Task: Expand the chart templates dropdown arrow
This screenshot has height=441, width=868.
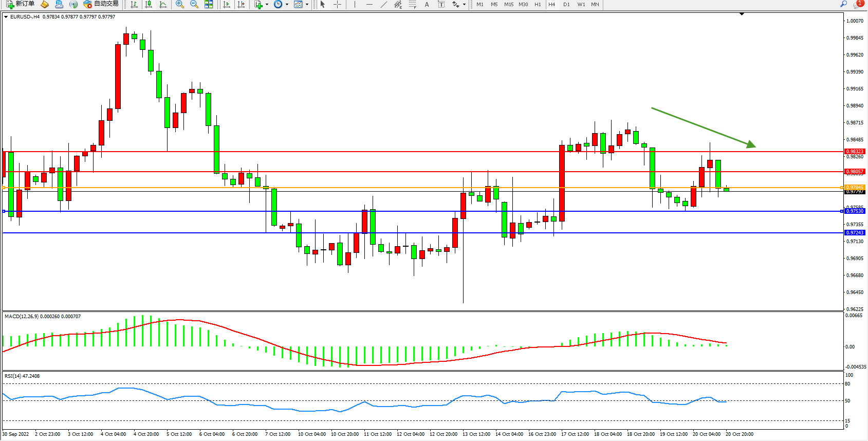Action: (307, 5)
